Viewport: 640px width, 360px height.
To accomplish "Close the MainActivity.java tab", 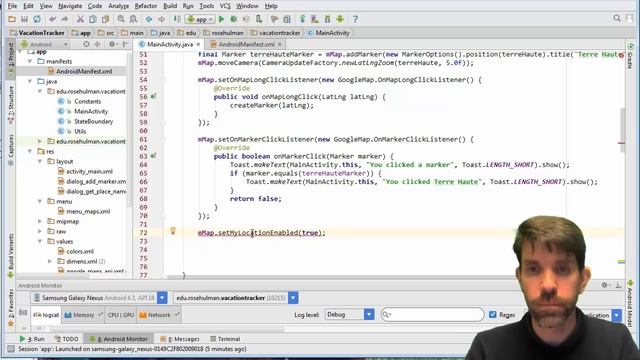I will click(198, 44).
